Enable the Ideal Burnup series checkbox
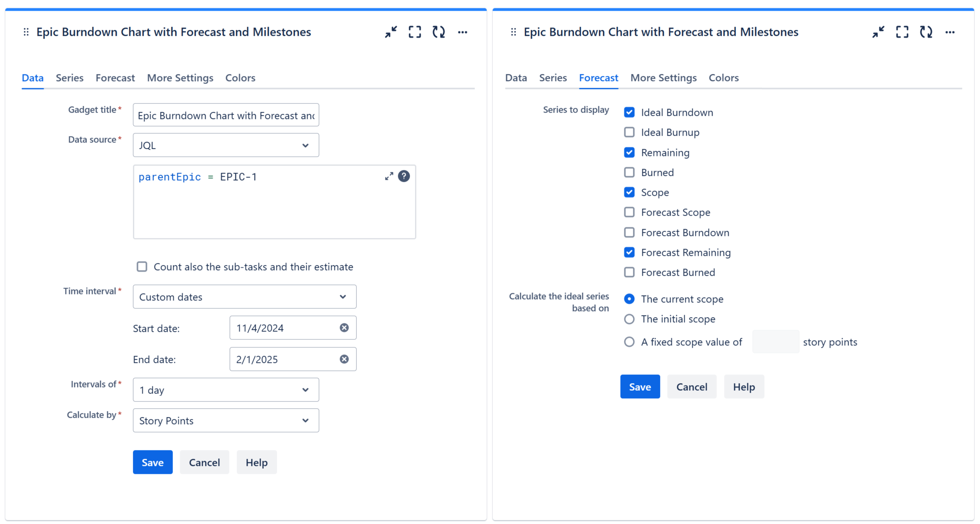Viewport: 980px width, 524px height. click(629, 132)
